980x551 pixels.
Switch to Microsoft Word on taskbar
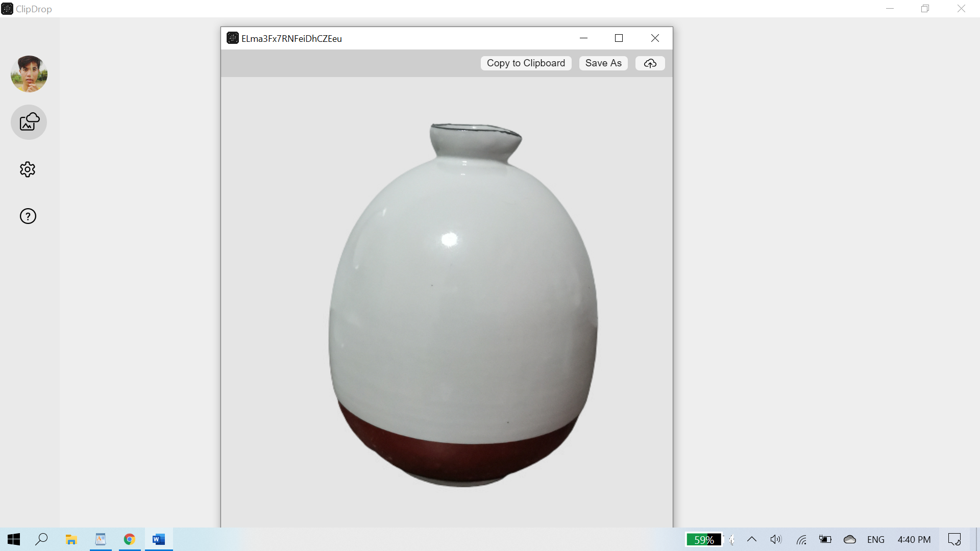(x=159, y=539)
